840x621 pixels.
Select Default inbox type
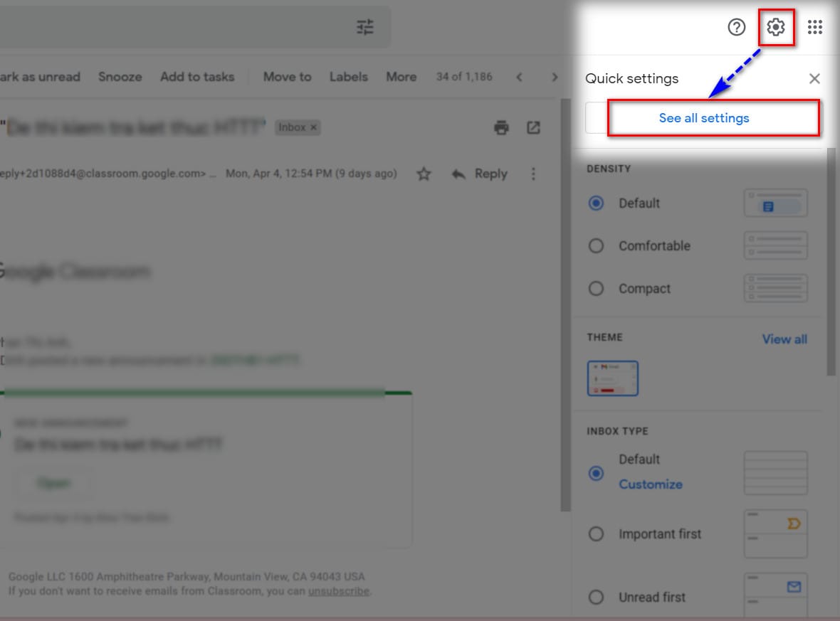pyautogui.click(x=596, y=473)
